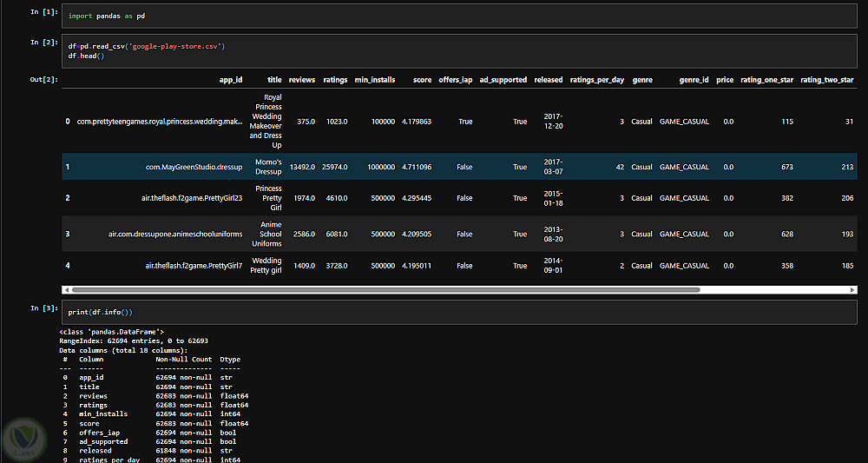Click the score value 4.179863
The image size is (868, 463).
pyautogui.click(x=417, y=122)
